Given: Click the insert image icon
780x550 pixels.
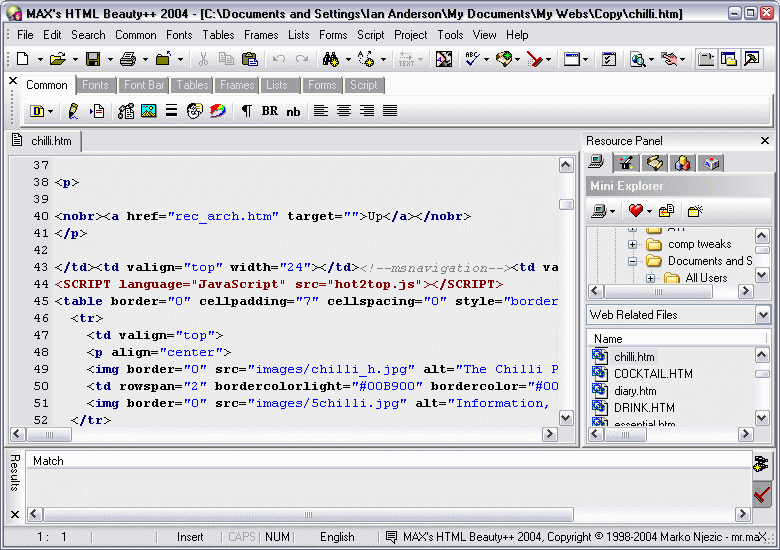Looking at the screenshot, I should coord(149,111).
